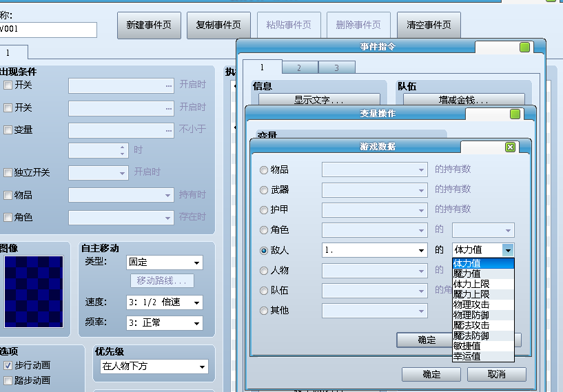Choose 魔力值 from the list

pyautogui.click(x=483, y=274)
